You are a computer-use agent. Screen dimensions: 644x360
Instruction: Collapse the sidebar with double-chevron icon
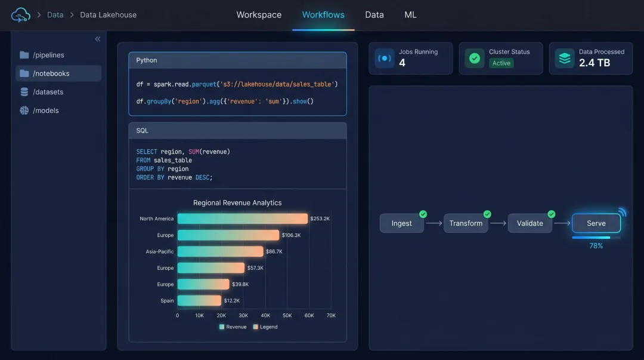click(98, 39)
